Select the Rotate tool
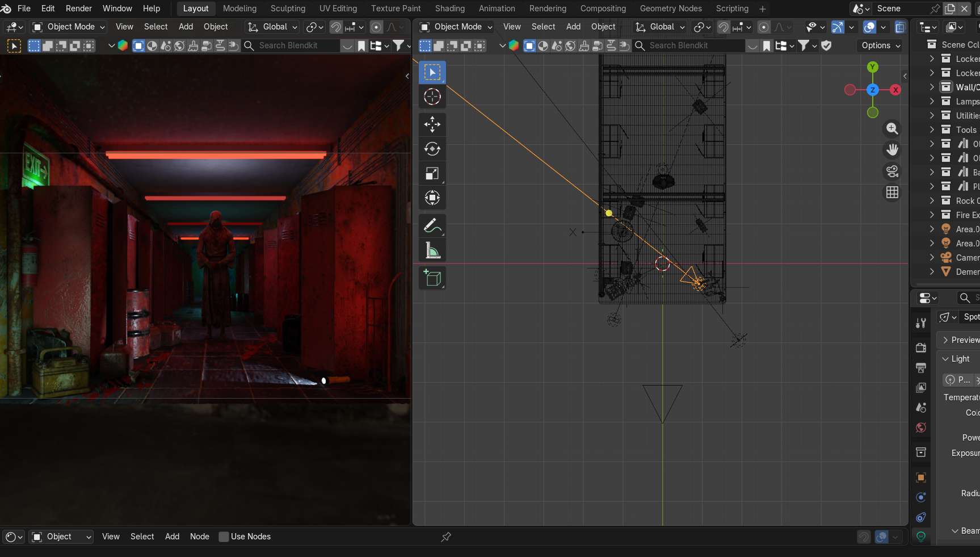 point(432,149)
